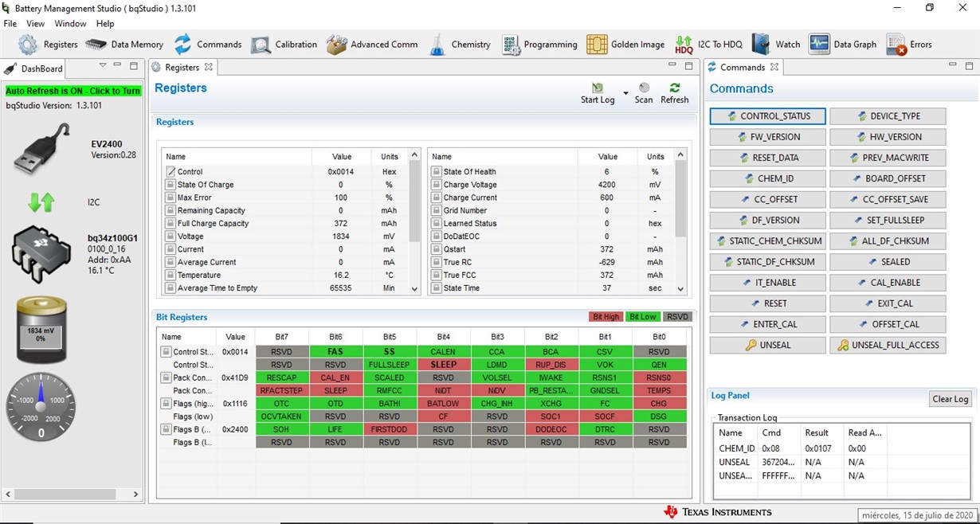The height and width of the screenshot is (524, 980).
Task: Click the current gauge dial
Action: click(41, 406)
